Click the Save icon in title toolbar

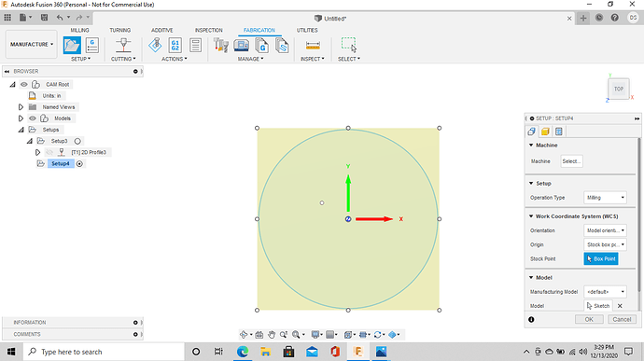pyautogui.click(x=44, y=18)
